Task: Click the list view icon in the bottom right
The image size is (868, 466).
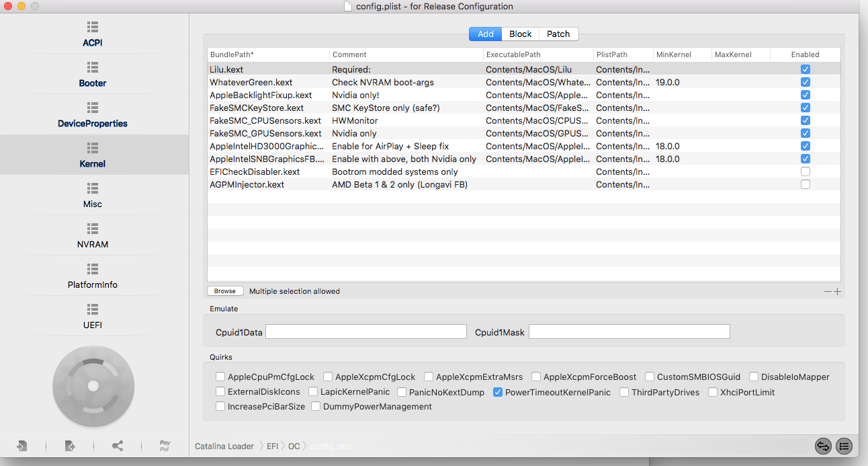Action: [x=844, y=446]
